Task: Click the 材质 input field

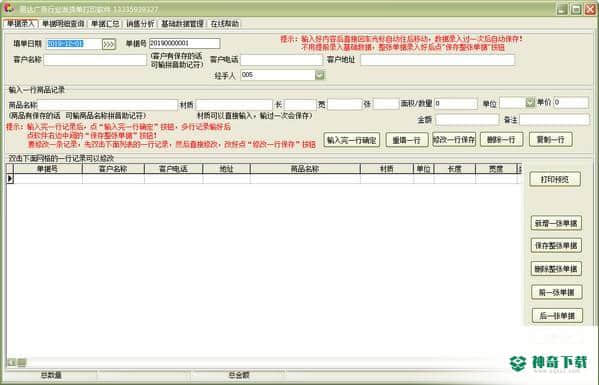Action: [x=234, y=105]
